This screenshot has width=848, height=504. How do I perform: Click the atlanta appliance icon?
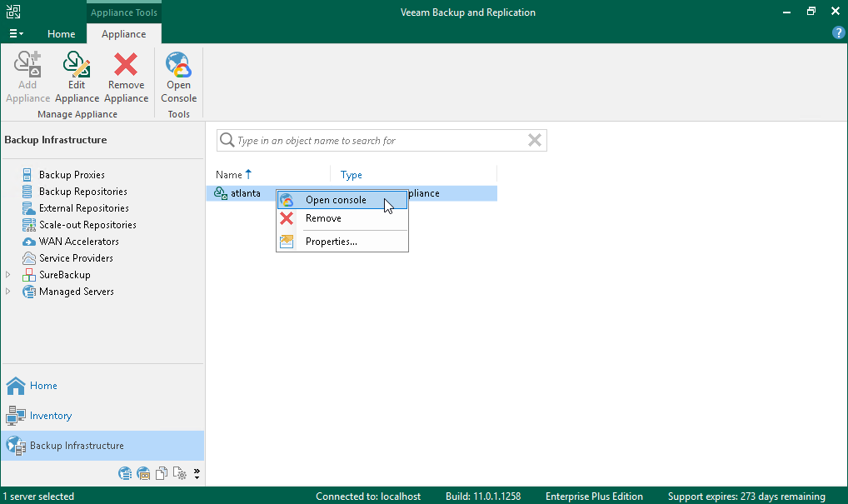pyautogui.click(x=221, y=193)
